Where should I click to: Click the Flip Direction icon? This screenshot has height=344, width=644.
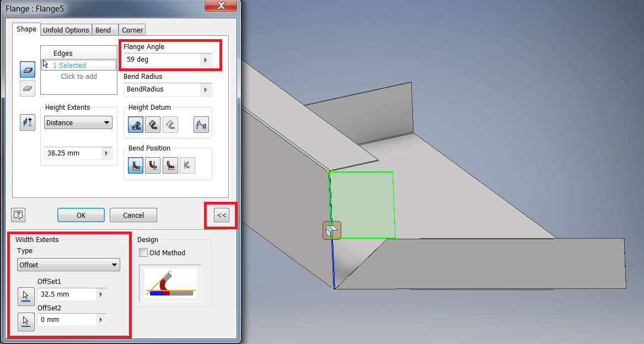pyautogui.click(x=27, y=122)
